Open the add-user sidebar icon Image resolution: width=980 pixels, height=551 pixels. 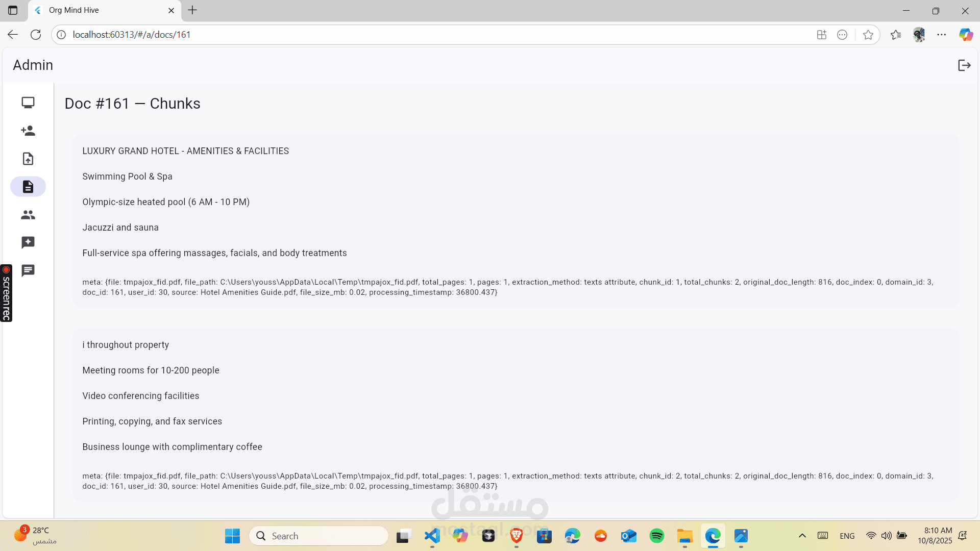28,131
